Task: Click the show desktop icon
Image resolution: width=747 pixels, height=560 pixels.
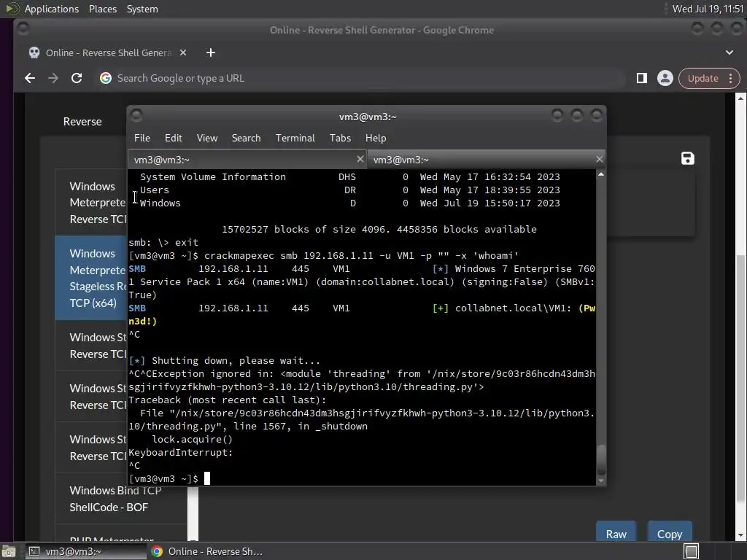Action: point(9,551)
